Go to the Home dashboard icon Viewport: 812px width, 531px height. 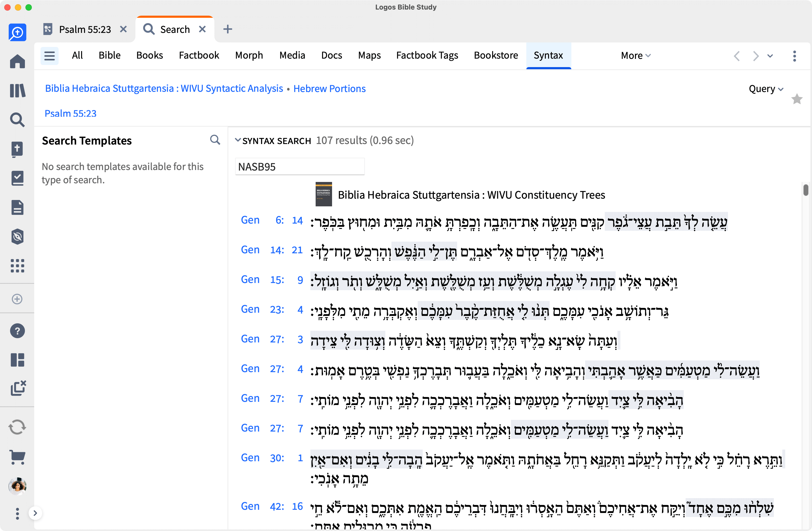click(17, 62)
